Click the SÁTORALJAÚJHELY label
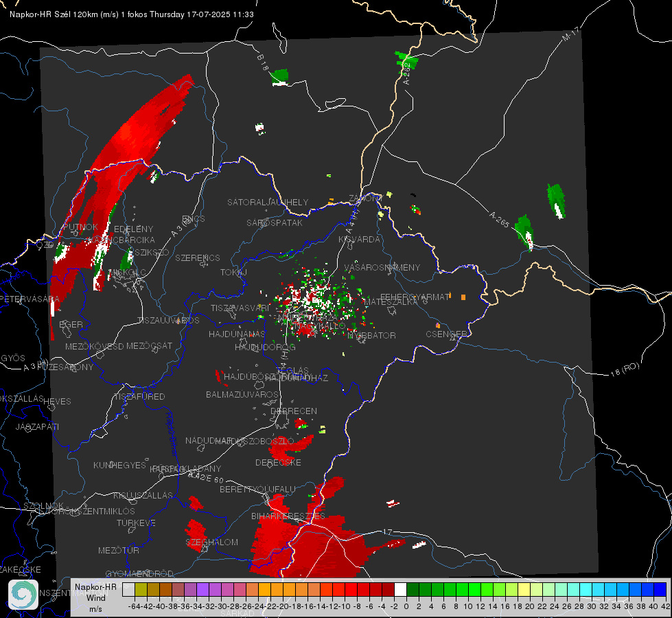The width and height of the screenshot is (672, 618). 268,202
